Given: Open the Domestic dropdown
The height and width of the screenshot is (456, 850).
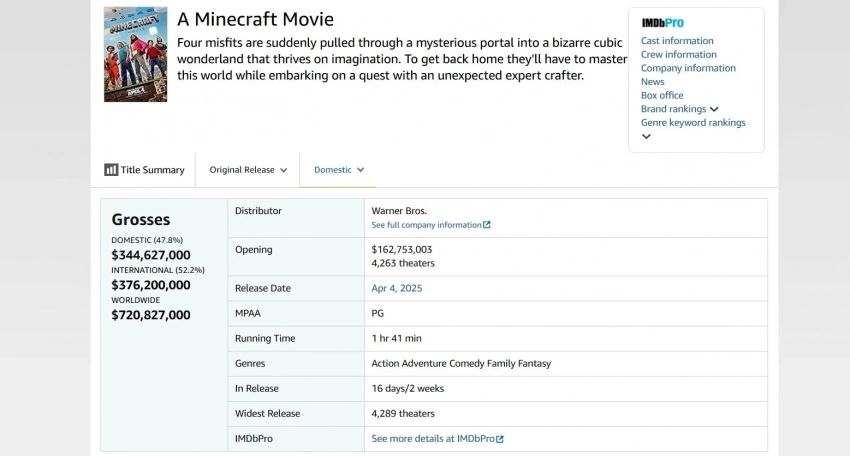Looking at the screenshot, I should 338,170.
